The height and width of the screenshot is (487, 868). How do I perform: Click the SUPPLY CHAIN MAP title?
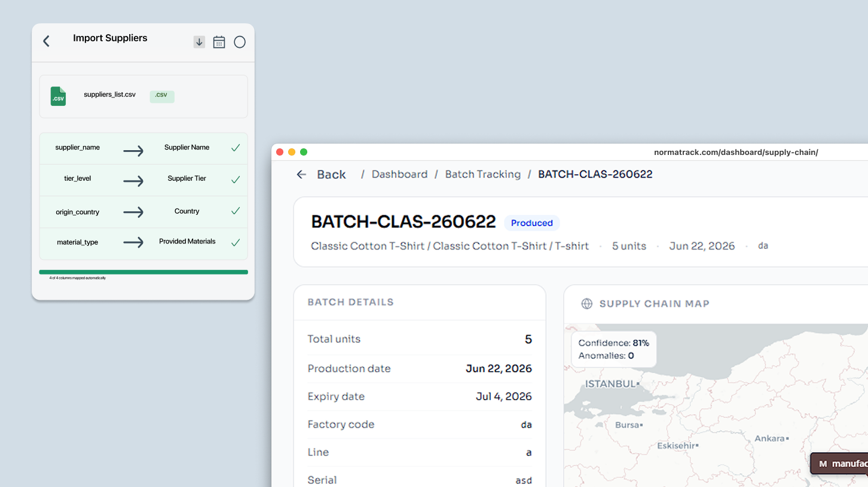point(654,303)
